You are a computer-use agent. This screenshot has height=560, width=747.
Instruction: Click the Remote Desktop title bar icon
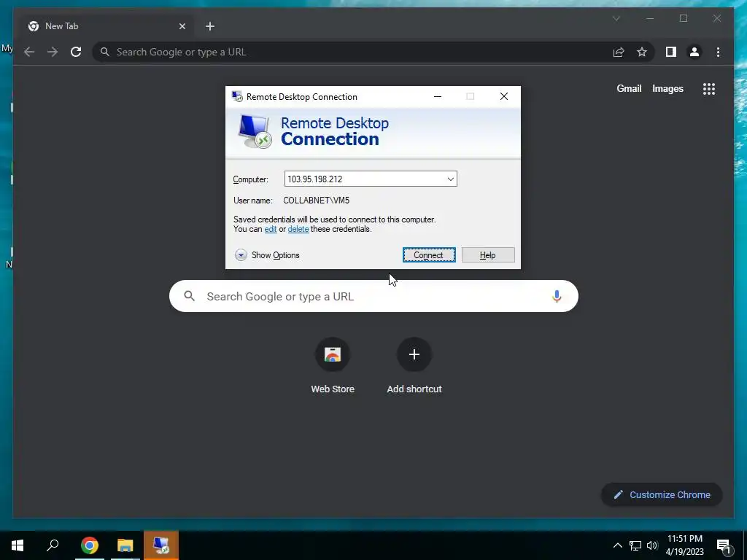coord(237,97)
